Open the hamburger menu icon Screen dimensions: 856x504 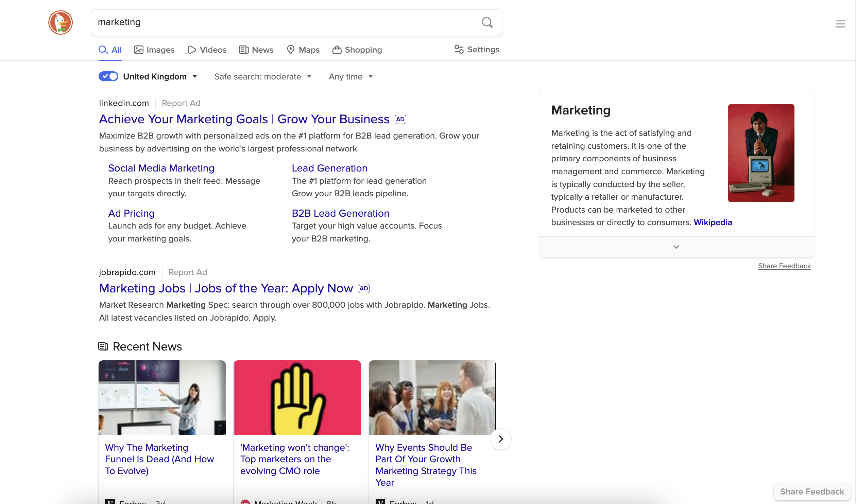(840, 24)
